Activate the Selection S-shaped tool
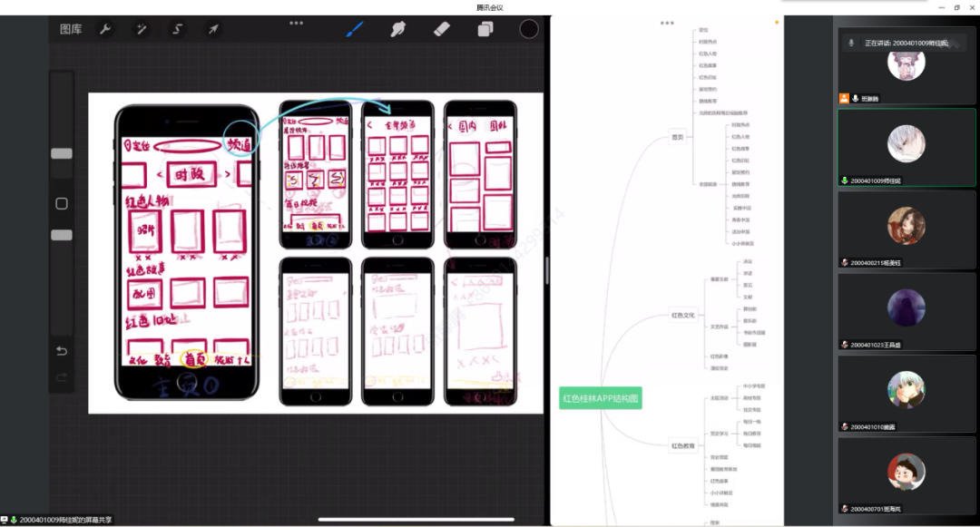 [178, 29]
